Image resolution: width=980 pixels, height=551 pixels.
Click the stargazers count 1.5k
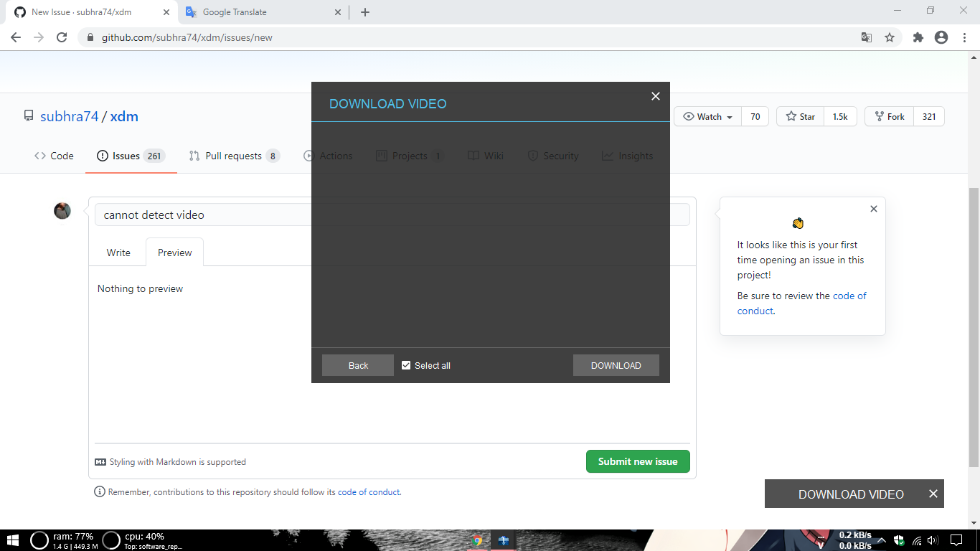pos(840,116)
